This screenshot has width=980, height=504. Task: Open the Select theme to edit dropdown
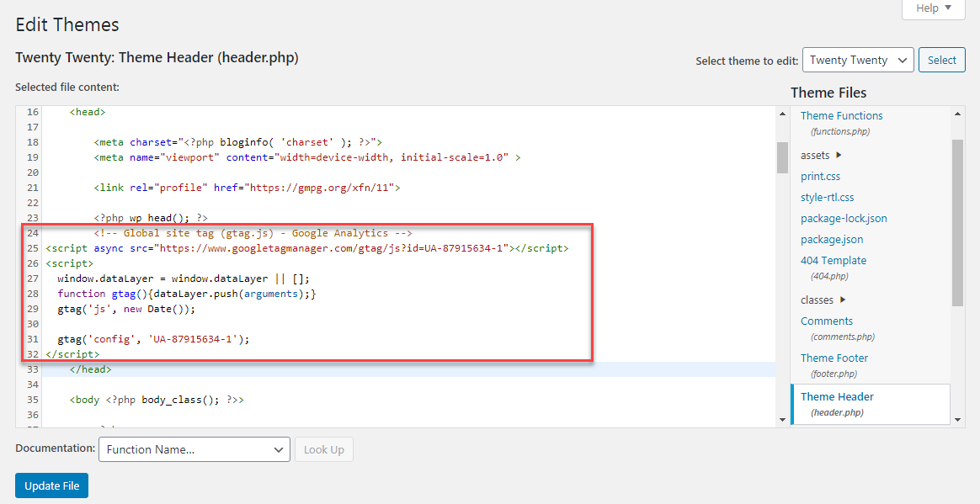click(857, 60)
